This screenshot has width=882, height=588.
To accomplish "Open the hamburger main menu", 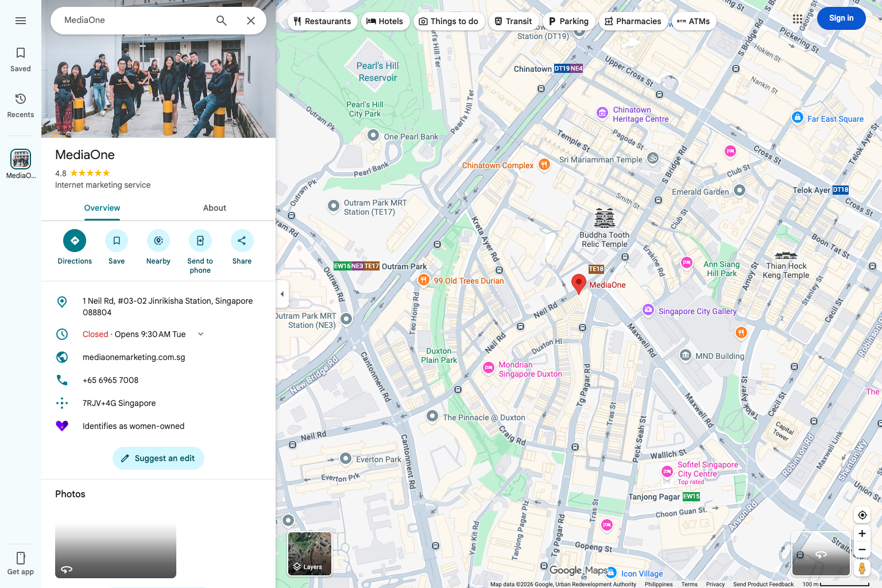I will (x=21, y=21).
